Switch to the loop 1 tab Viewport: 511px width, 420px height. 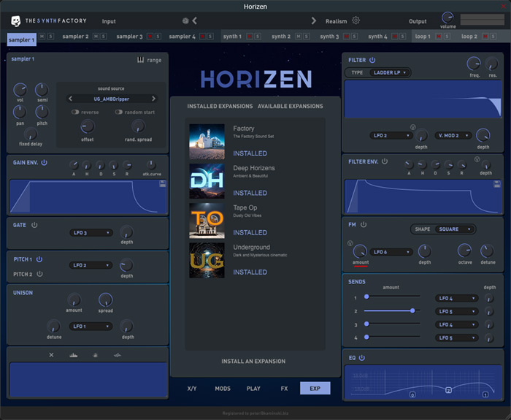423,37
